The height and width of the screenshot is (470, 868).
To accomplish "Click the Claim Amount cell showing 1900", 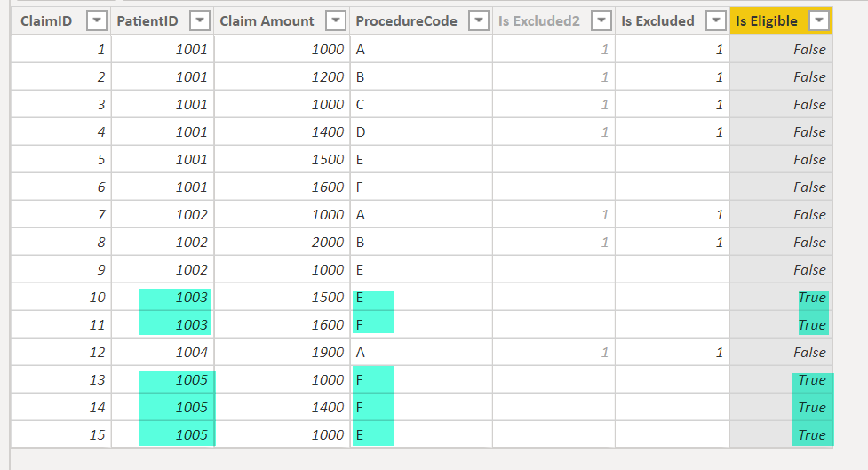I will (282, 353).
